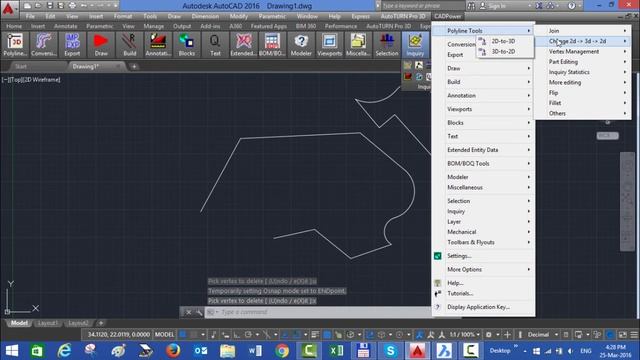Switch to the Start file tab
This screenshot has height=360, width=640.
[20, 67]
